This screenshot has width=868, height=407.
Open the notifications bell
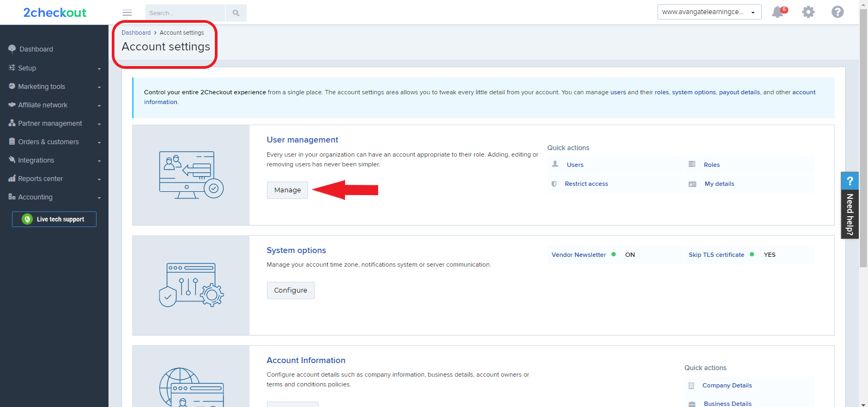778,12
